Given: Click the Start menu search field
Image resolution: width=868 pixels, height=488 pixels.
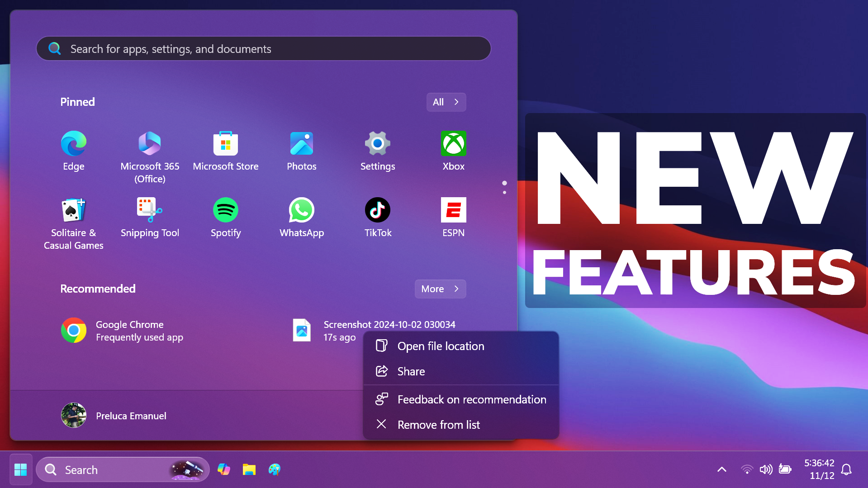Looking at the screenshot, I should [x=263, y=48].
